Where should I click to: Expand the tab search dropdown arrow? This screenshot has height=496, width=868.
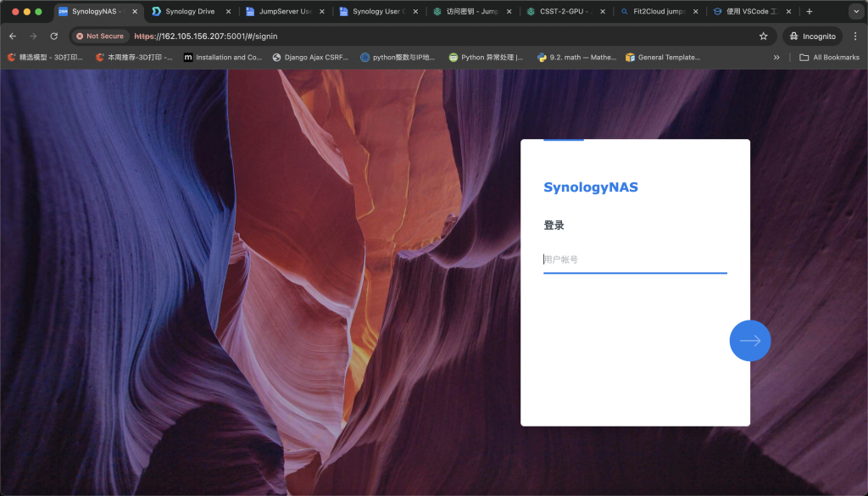point(854,12)
